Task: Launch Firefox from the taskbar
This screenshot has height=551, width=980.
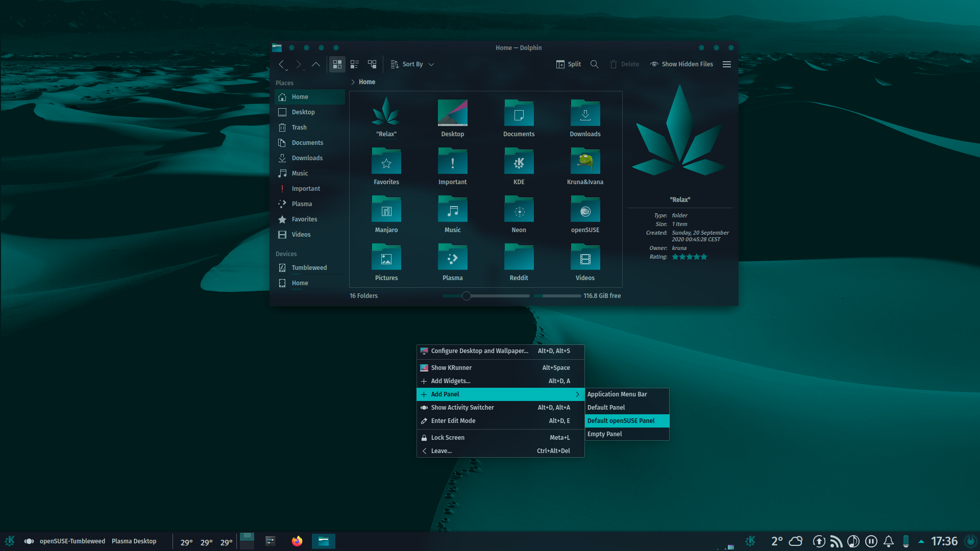Action: point(297,541)
